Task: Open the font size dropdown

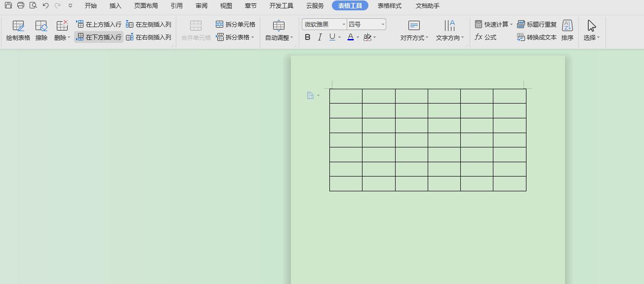Action: pos(383,24)
